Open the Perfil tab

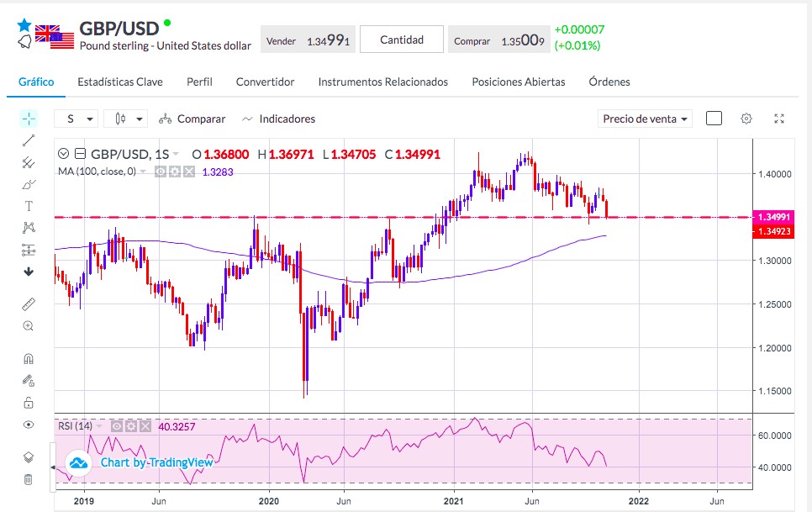coord(199,82)
